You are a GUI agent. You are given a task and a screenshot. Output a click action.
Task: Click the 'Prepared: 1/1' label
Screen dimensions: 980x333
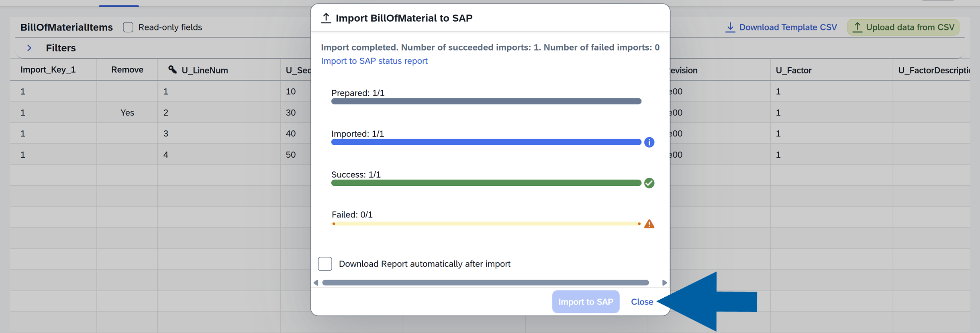pyautogui.click(x=358, y=93)
